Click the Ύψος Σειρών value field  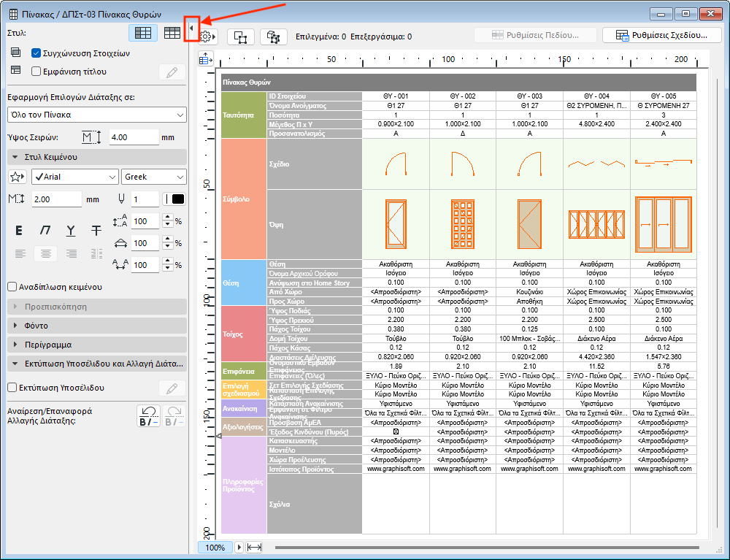click(x=133, y=137)
